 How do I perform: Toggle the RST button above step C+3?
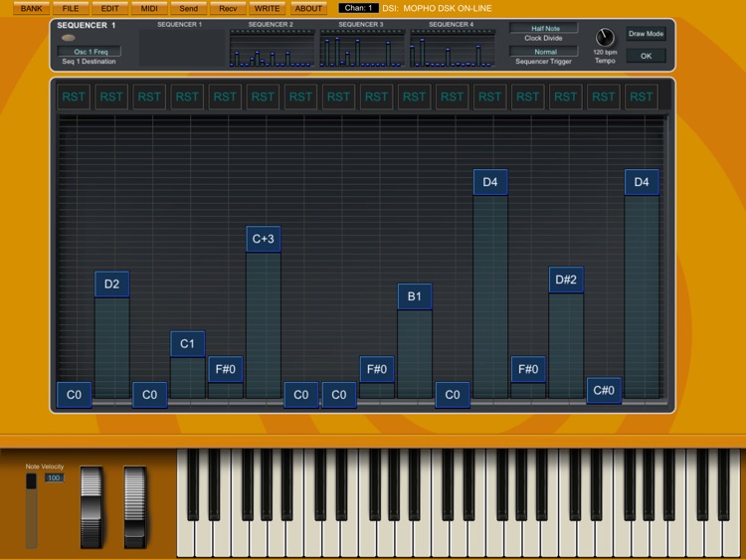[x=263, y=97]
